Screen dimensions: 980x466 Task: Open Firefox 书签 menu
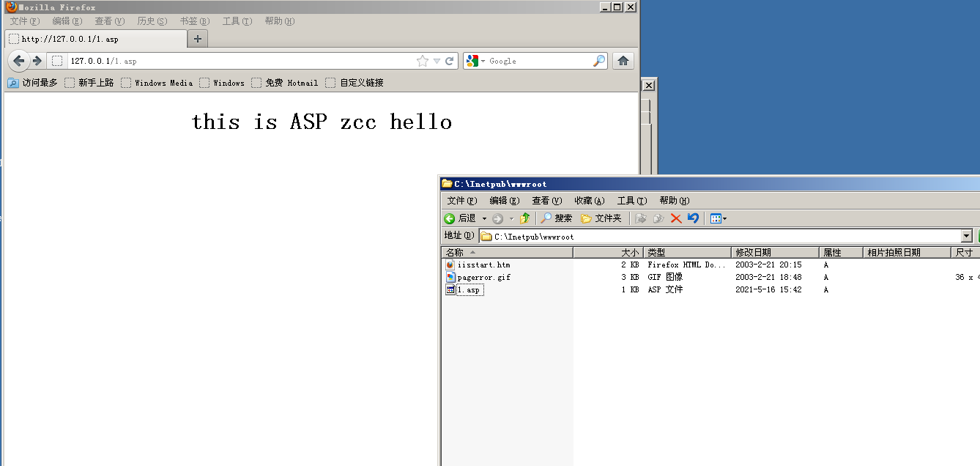point(194,21)
